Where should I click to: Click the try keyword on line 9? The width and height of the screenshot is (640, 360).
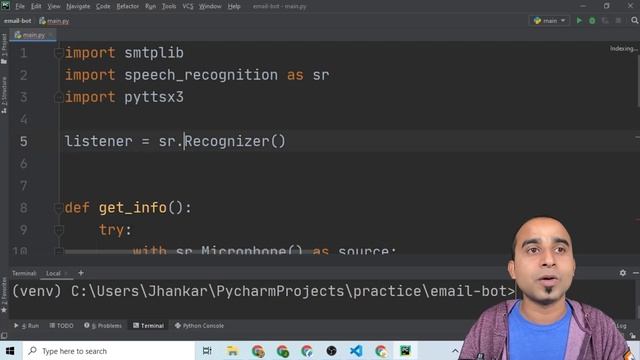pos(111,230)
